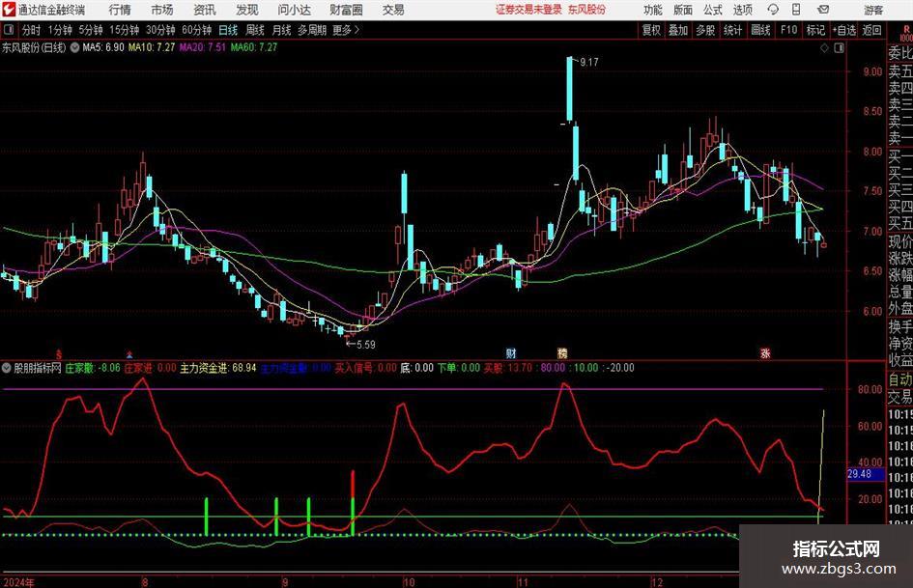Click the 庄家散 -8.06 indicator value
This screenshot has width=913, height=588.
pos(93,368)
